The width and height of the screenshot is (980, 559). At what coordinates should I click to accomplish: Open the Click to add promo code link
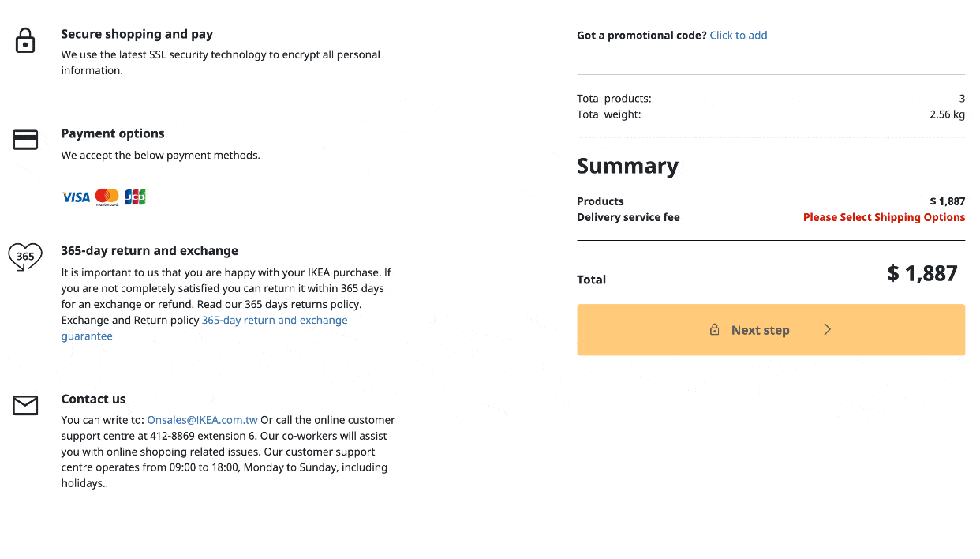point(738,36)
